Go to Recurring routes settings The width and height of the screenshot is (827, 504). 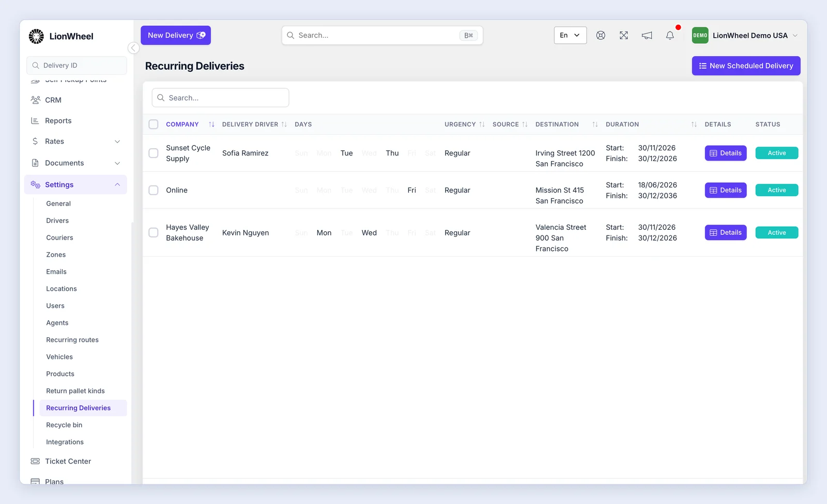72,340
